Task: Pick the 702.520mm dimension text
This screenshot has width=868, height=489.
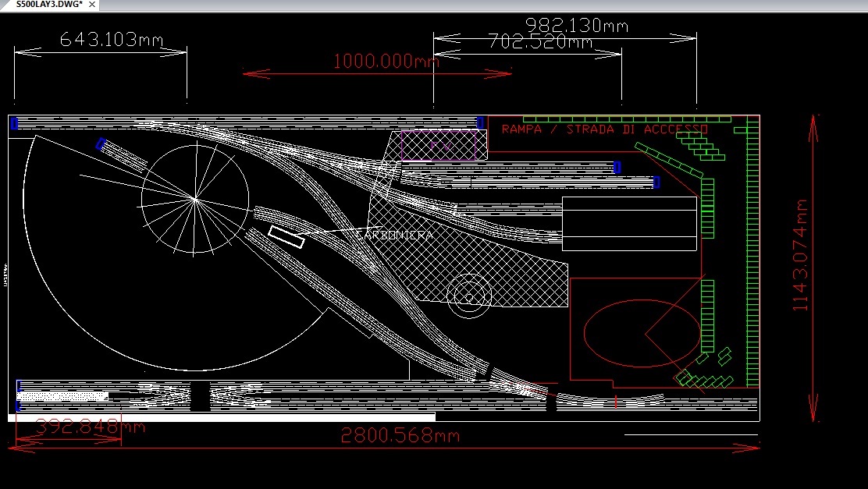Action: pyautogui.click(x=540, y=41)
